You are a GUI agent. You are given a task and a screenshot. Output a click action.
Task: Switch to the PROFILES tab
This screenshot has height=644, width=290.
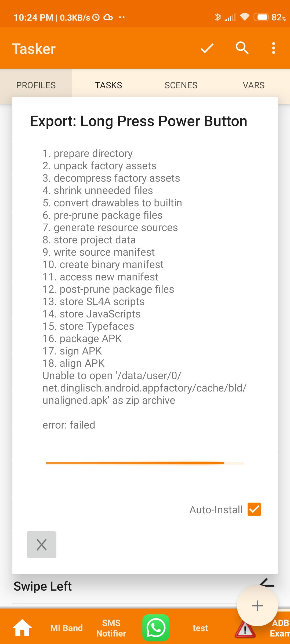36,85
